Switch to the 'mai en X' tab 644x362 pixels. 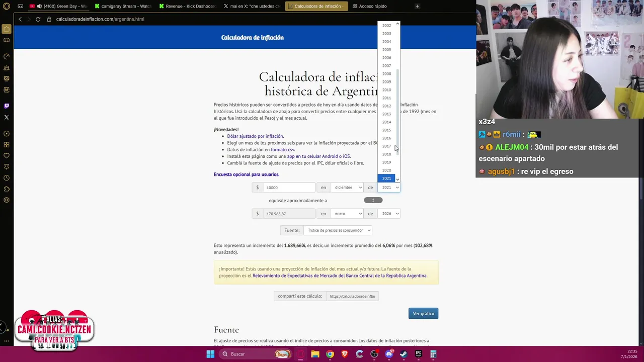[x=252, y=6]
